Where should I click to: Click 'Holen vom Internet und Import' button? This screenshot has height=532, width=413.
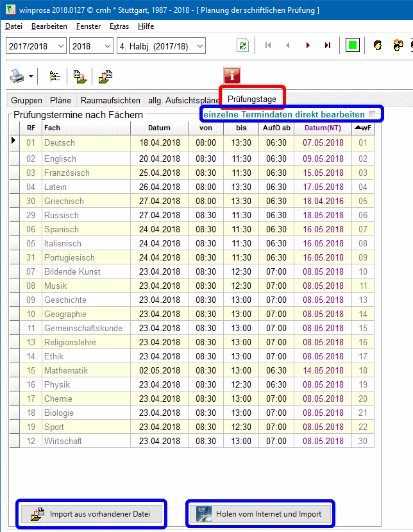pyautogui.click(x=260, y=514)
